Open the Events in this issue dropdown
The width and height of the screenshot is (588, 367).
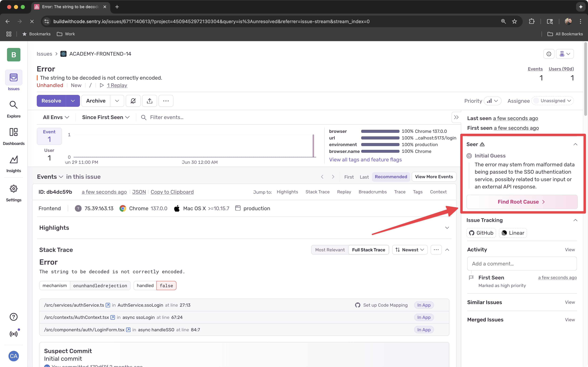[50, 177]
